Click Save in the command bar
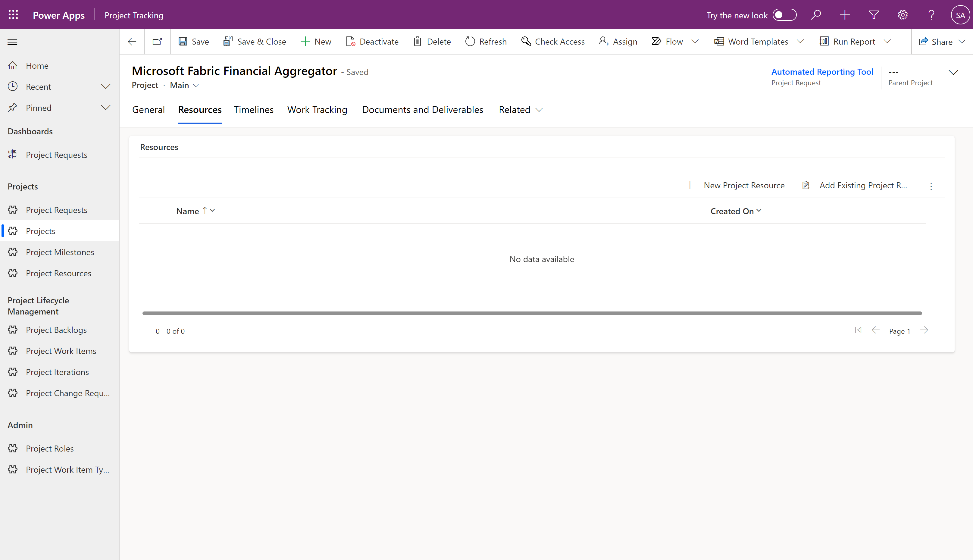The width and height of the screenshot is (973, 560). tap(193, 42)
